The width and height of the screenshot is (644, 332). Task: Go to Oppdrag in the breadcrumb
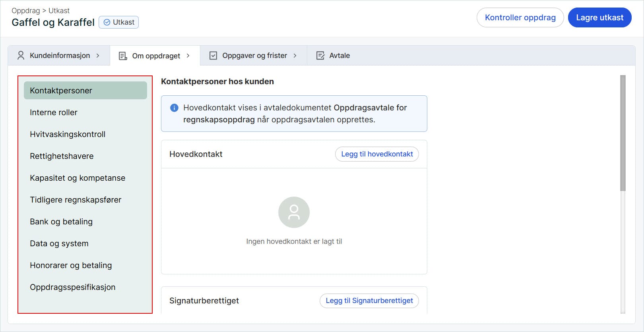[25, 11]
